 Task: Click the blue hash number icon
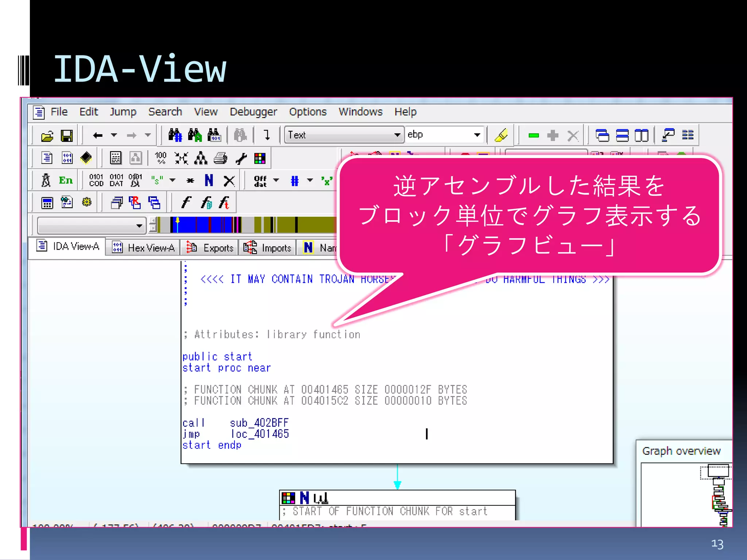coord(295,180)
